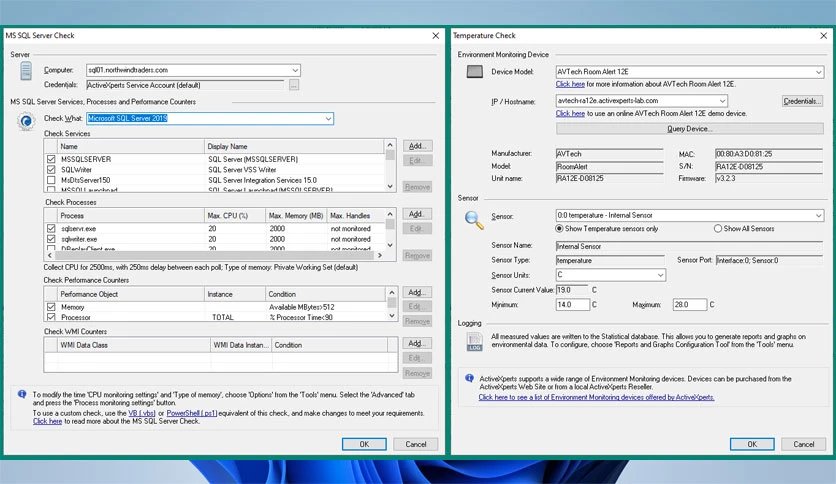This screenshot has width=836, height=484.
Task: Select 'SQL Server VSS Writer' display name cell
Action: (242, 170)
